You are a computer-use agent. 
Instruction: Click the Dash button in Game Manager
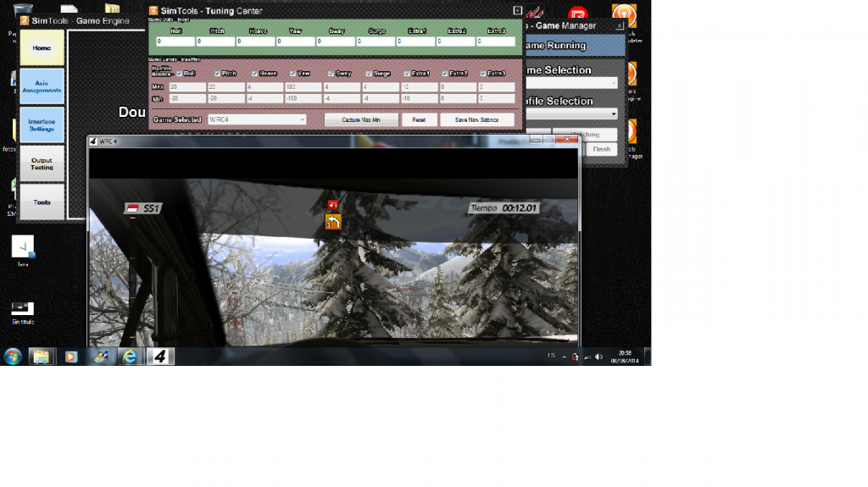click(x=601, y=149)
